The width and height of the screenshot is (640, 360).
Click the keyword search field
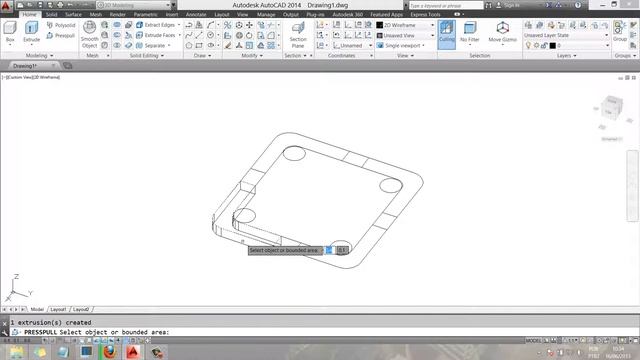[446, 5]
